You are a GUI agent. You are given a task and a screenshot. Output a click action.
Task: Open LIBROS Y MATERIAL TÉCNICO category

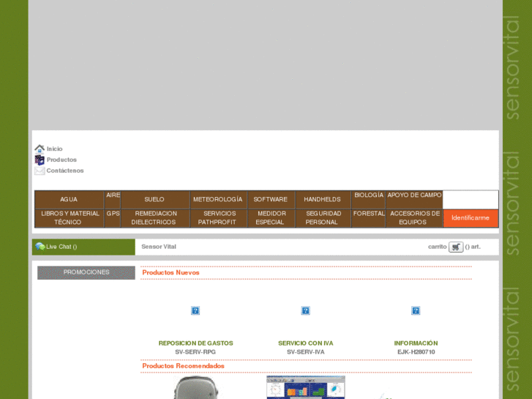69,218
